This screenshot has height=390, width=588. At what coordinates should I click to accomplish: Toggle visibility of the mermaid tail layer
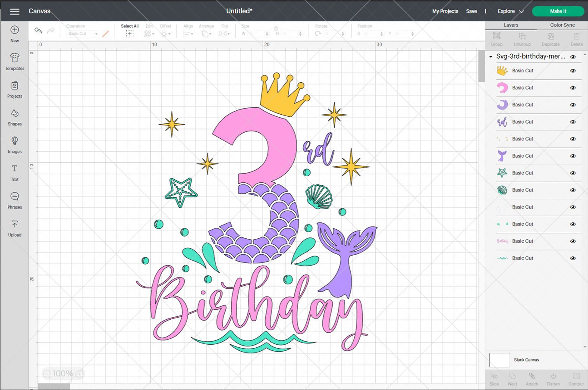573,156
